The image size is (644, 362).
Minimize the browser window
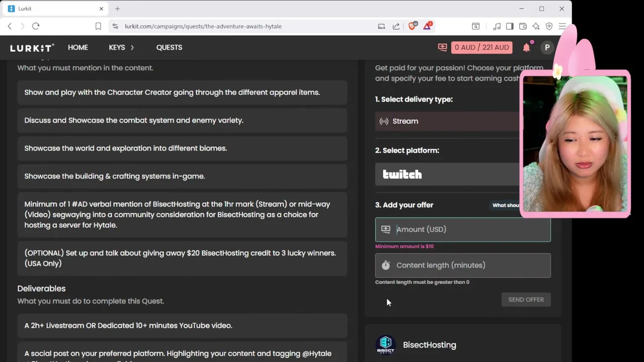point(522,9)
